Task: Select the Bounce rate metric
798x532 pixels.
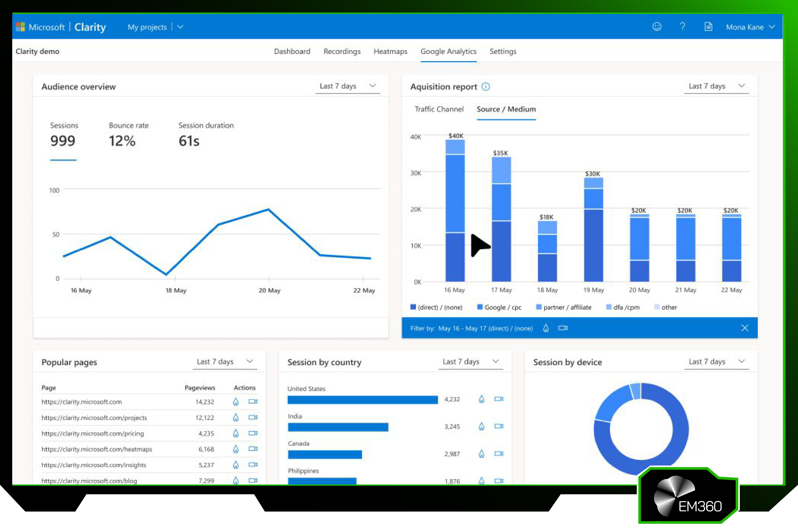Action: pyautogui.click(x=128, y=135)
